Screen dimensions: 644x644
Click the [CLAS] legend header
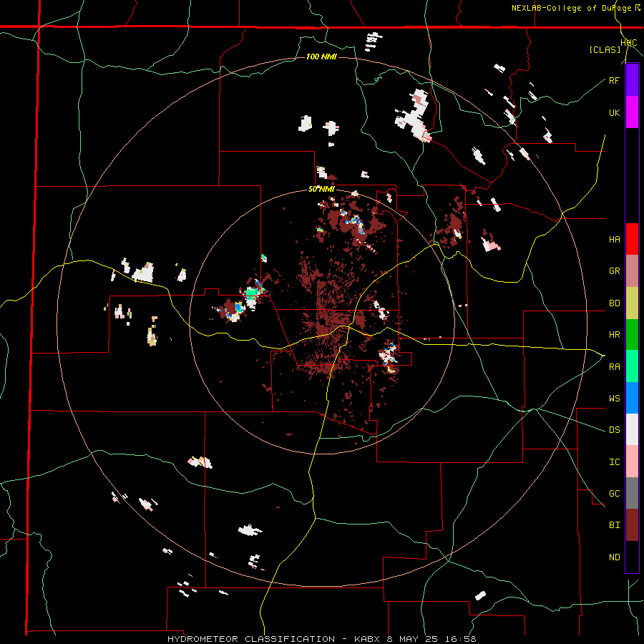(x=605, y=49)
